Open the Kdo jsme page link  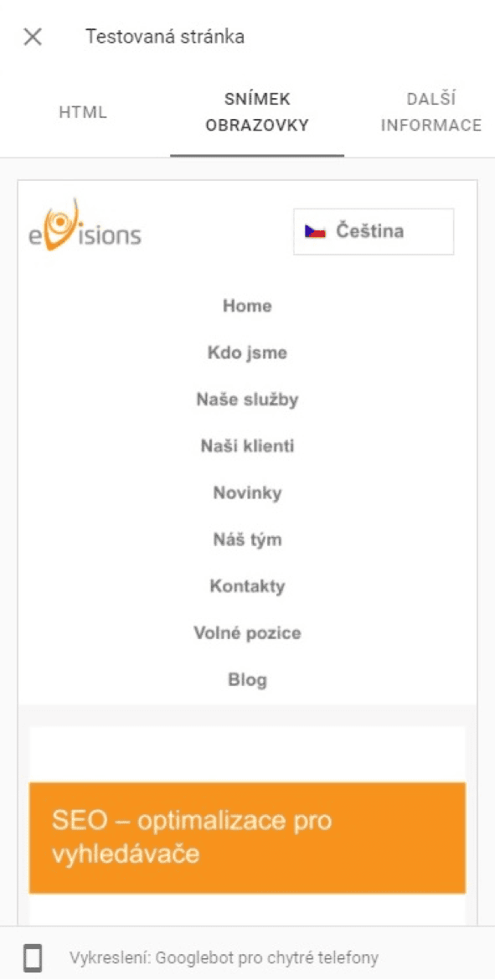click(248, 353)
